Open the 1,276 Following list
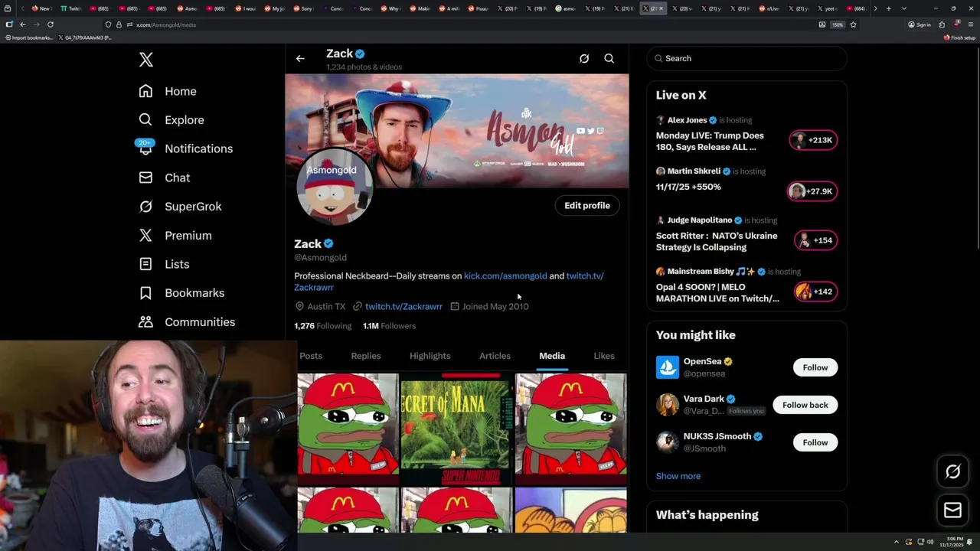The height and width of the screenshot is (551, 980). click(322, 326)
